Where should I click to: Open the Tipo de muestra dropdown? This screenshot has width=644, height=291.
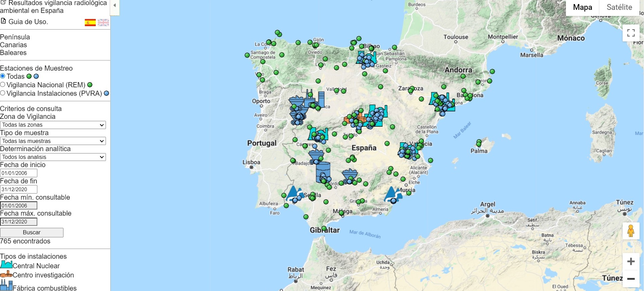[x=53, y=141]
